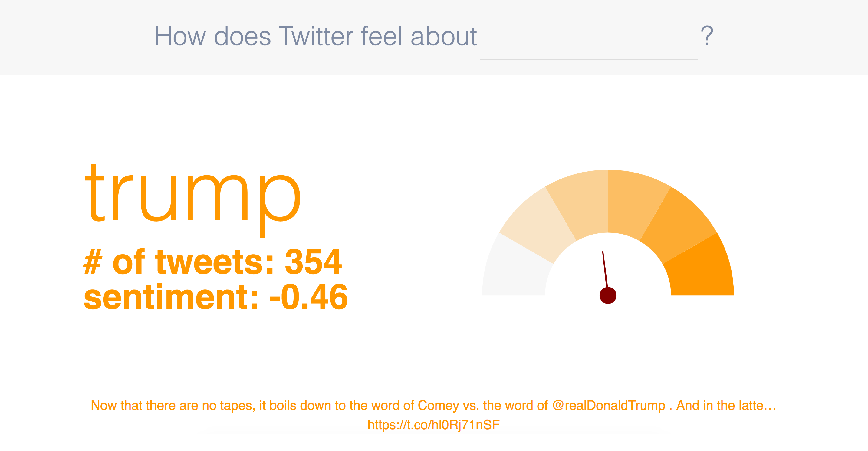This screenshot has width=868, height=451.
Task: Click the 'How does Twitter feel about' heading
Action: pyautogui.click(x=315, y=36)
